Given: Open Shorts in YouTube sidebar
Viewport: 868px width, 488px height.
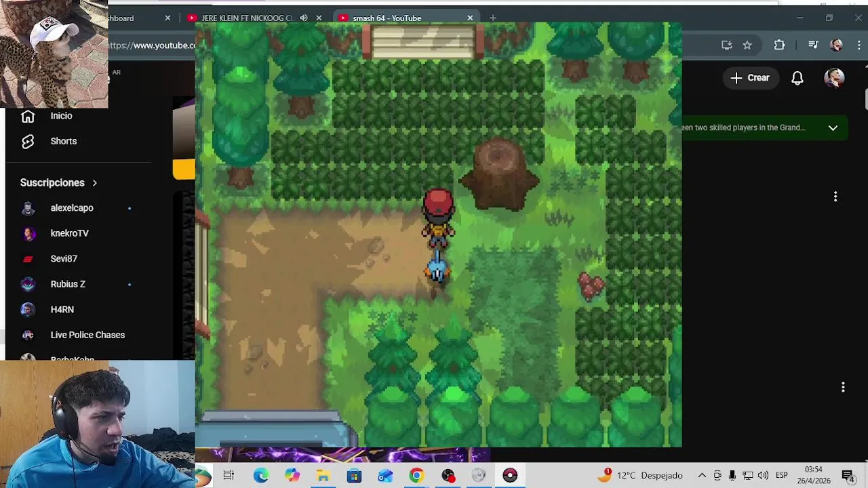Looking at the screenshot, I should coord(64,141).
